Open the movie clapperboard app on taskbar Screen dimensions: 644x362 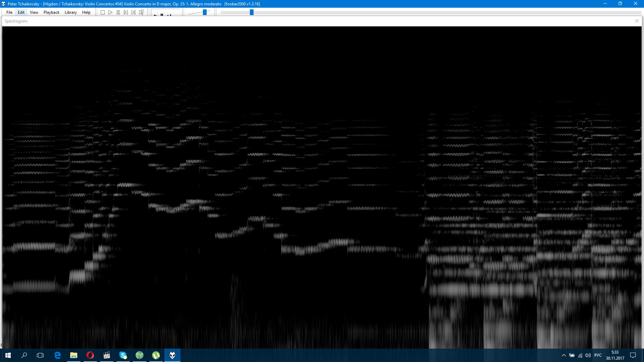[x=107, y=355]
